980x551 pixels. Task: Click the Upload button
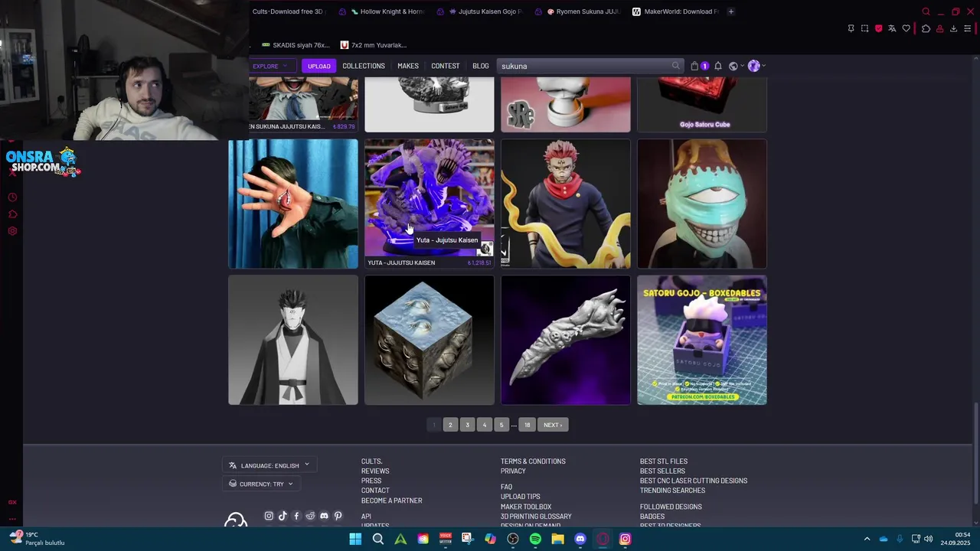click(x=319, y=66)
